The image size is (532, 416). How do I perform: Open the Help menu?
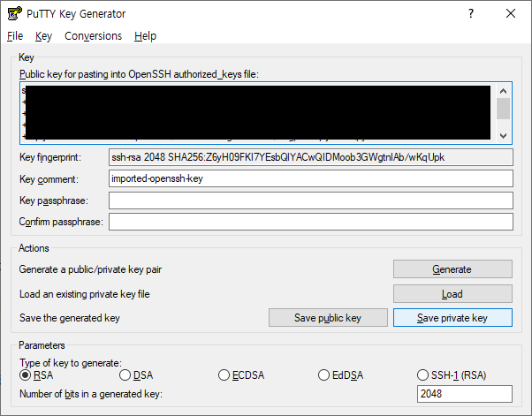click(145, 36)
